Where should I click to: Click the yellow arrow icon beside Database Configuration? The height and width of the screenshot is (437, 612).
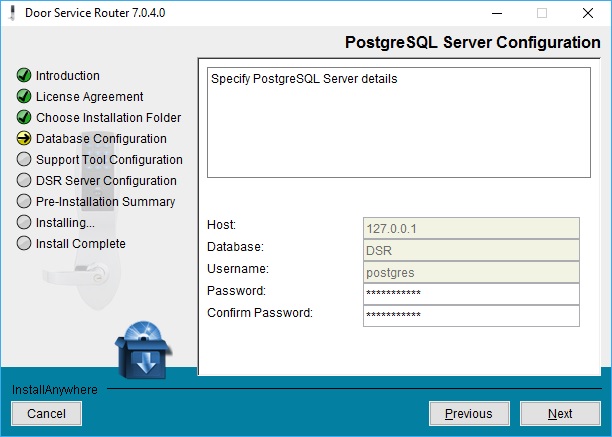[24, 138]
